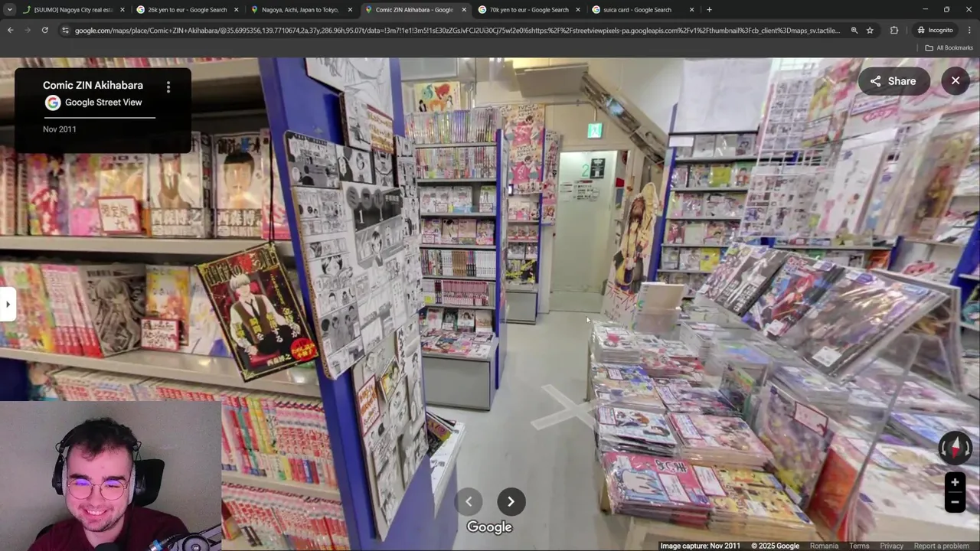Go back to previous page
980x551 pixels.
10,31
